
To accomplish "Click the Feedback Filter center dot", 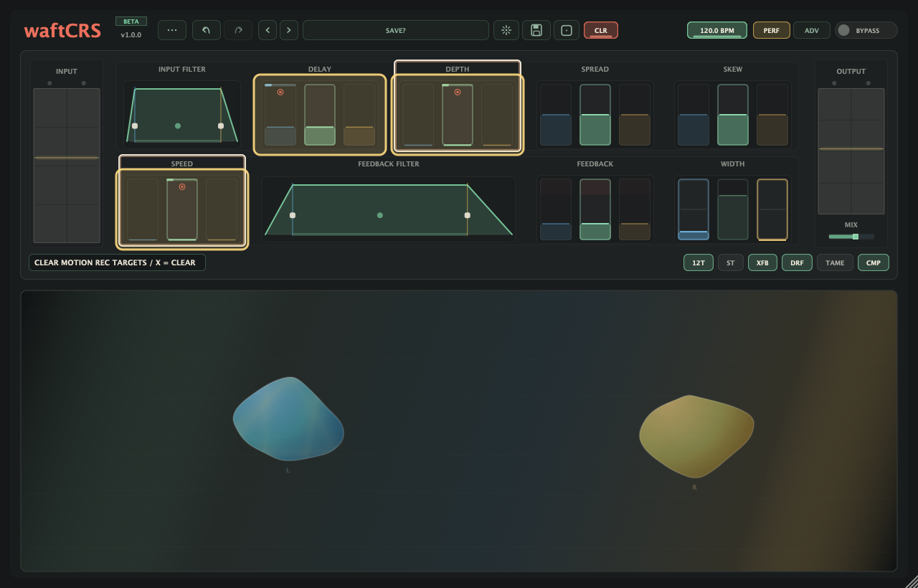I will click(x=380, y=215).
